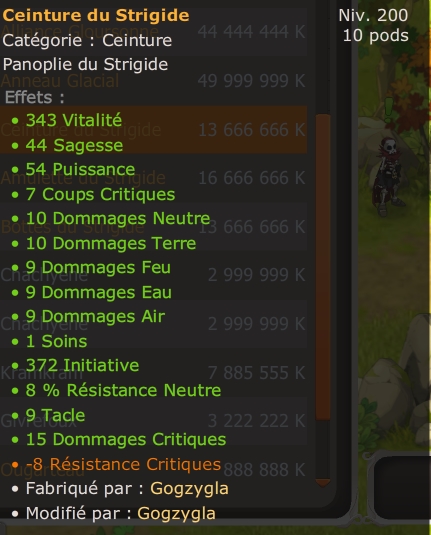Select the highlighted Ceinture du Strigide listing
431x535 pixels.
click(153, 130)
